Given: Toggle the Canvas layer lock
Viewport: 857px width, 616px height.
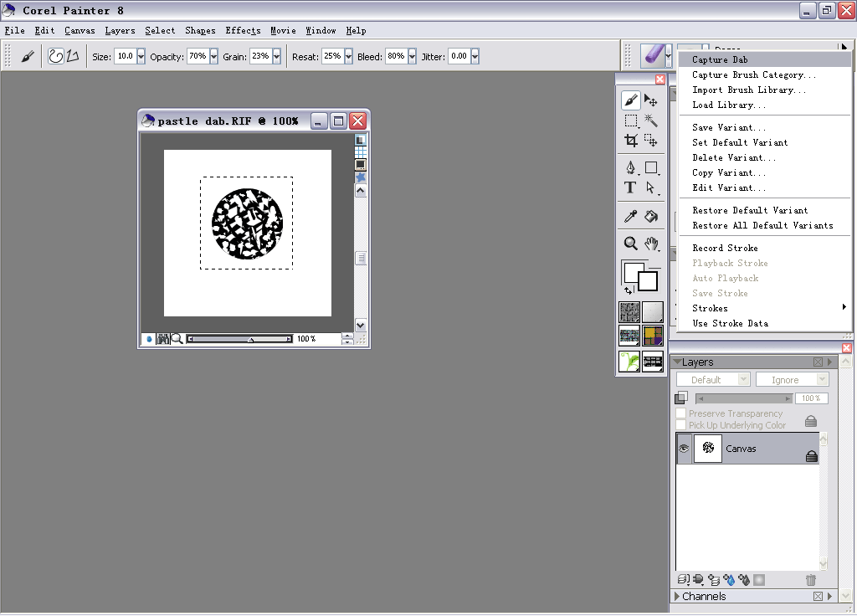Looking at the screenshot, I should click(x=812, y=456).
